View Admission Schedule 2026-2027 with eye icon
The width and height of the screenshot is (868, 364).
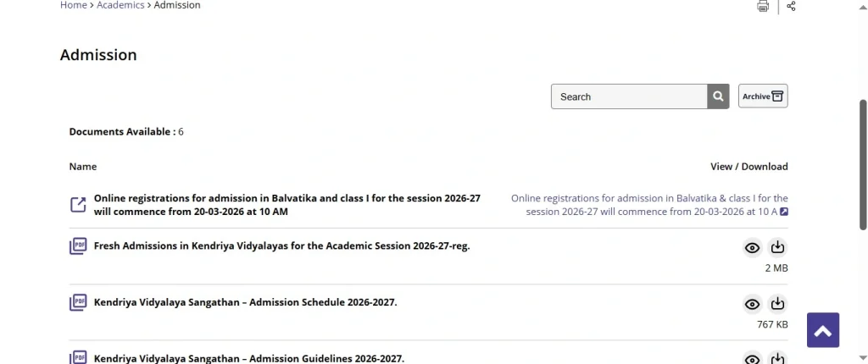[x=752, y=305]
